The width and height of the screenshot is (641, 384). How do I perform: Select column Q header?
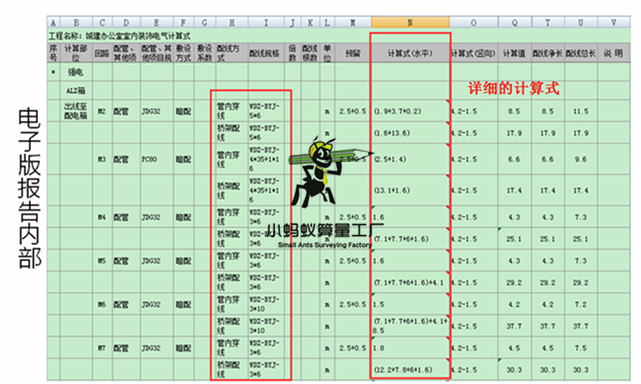514,22
